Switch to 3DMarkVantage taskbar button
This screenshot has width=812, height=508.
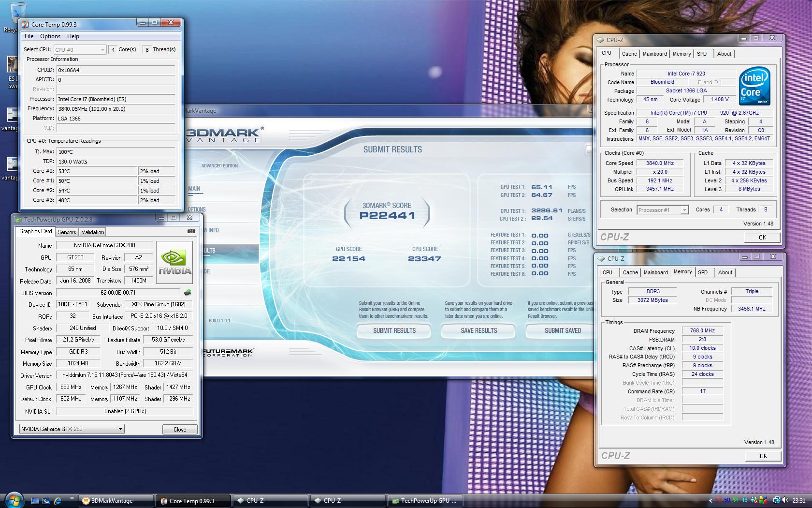pos(116,501)
